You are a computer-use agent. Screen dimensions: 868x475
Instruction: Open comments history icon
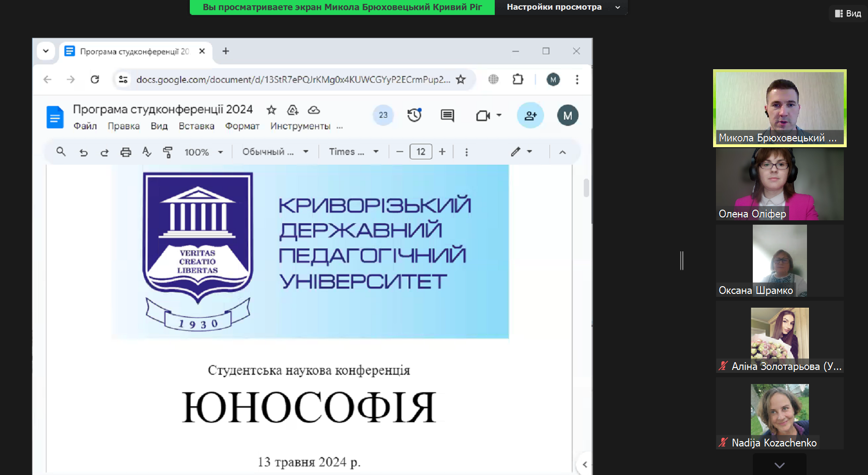(447, 115)
